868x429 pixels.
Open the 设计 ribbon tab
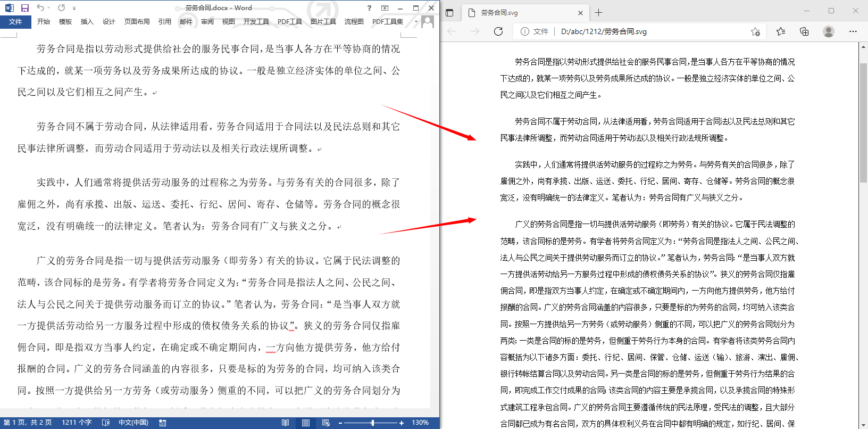109,22
